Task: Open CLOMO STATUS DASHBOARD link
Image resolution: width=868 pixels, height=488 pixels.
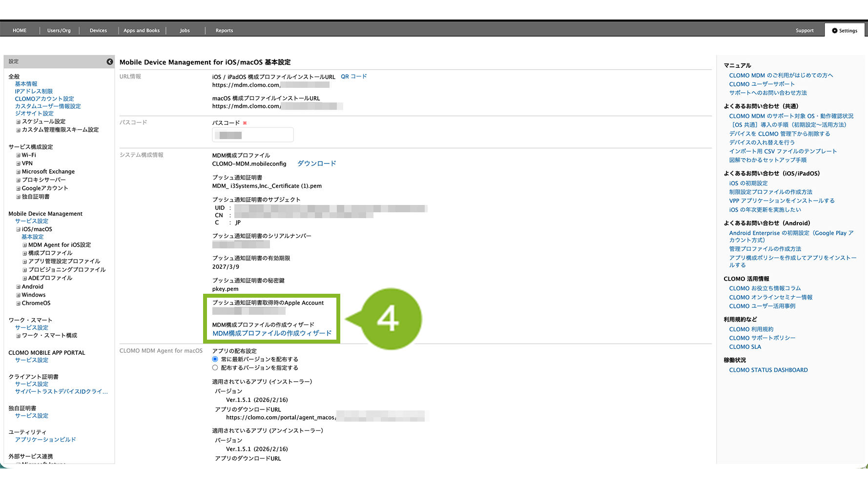Action: coord(768,370)
